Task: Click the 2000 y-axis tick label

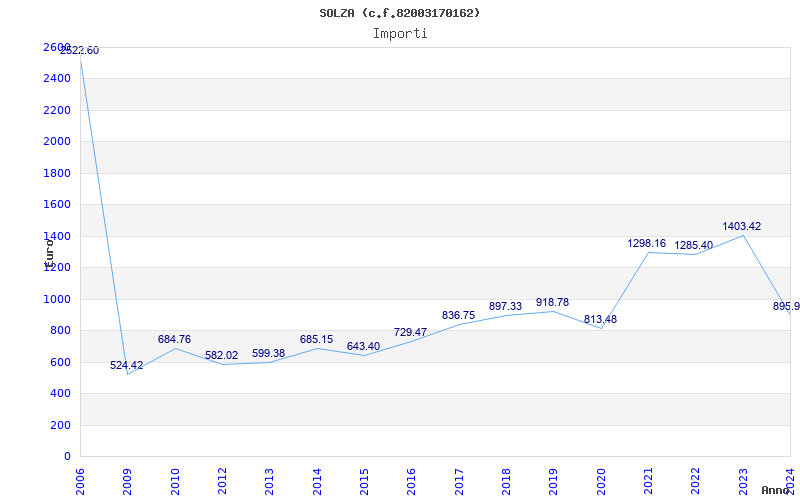Action: pos(57,141)
